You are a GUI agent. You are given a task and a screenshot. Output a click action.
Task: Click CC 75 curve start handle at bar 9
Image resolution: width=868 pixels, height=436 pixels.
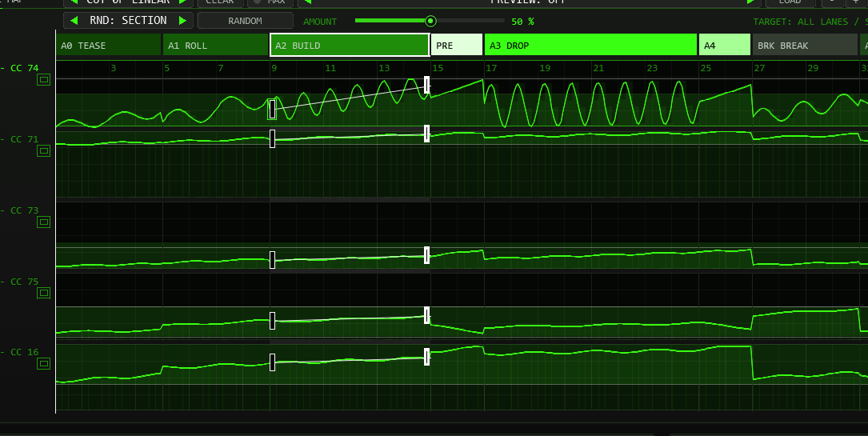pos(272,320)
